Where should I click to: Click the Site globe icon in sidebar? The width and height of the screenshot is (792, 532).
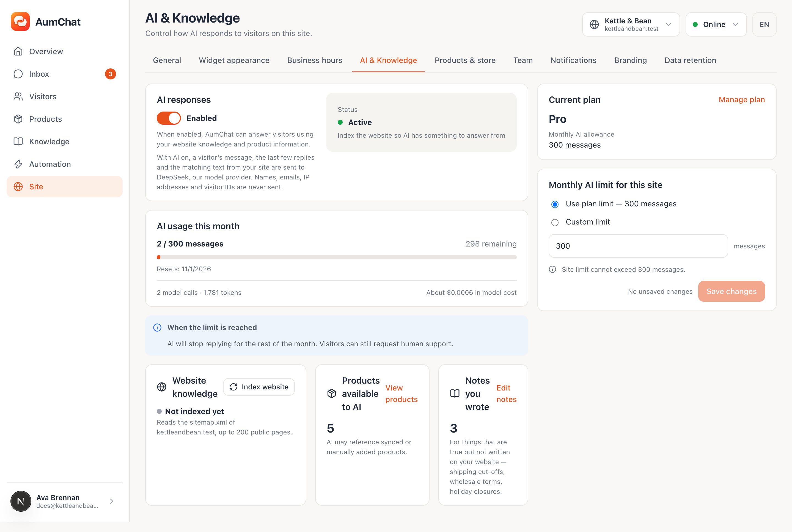18,187
